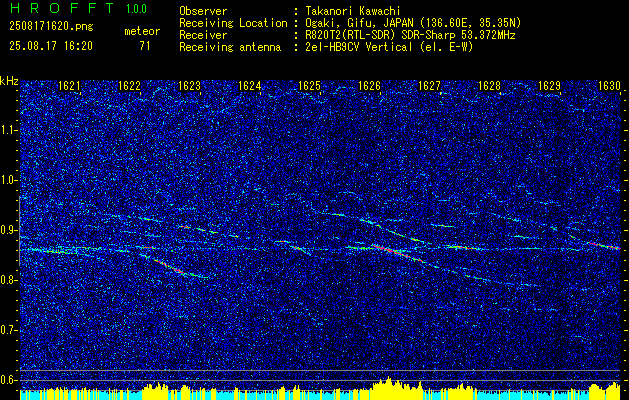629x400 pixels.
Task: Click time marker 1630
Action: click(x=609, y=85)
